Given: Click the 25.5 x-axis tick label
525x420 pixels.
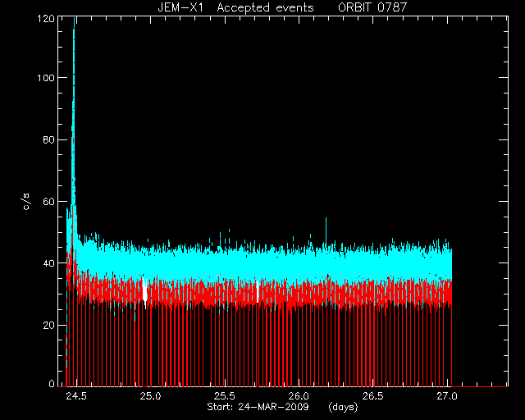Looking at the screenshot, I should pos(225,396).
